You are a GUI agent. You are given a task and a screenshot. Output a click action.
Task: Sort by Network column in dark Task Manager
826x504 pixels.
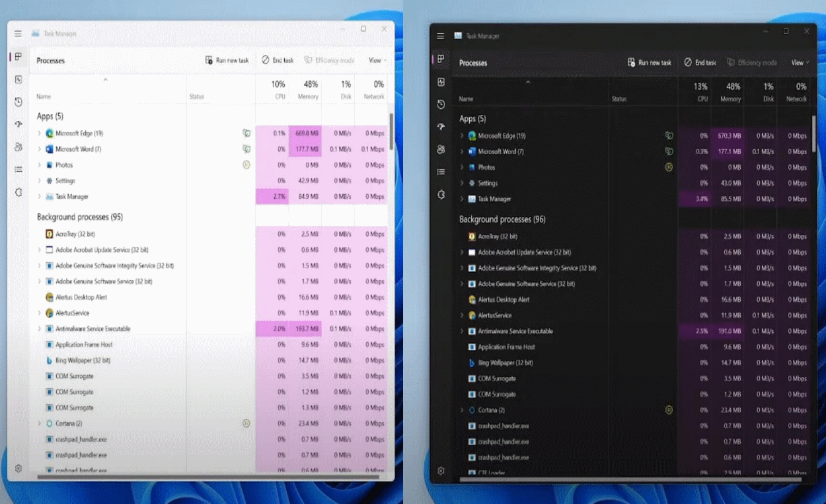coord(794,92)
